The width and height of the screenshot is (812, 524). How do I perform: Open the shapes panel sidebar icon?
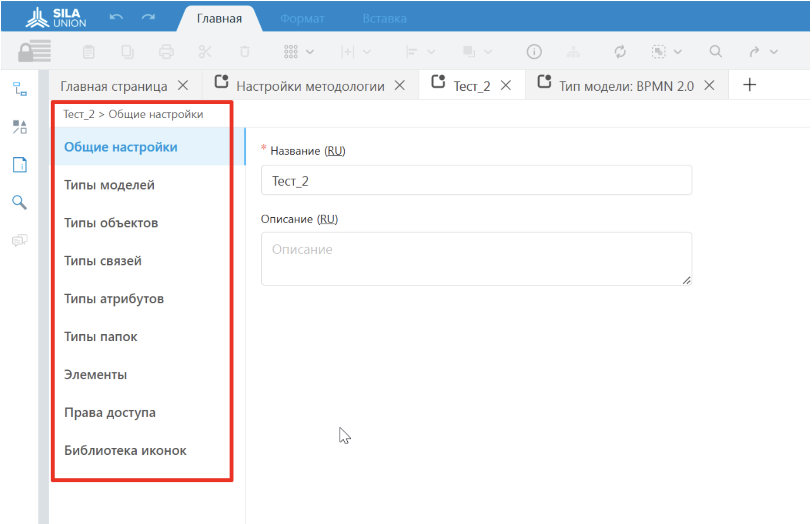(x=20, y=127)
